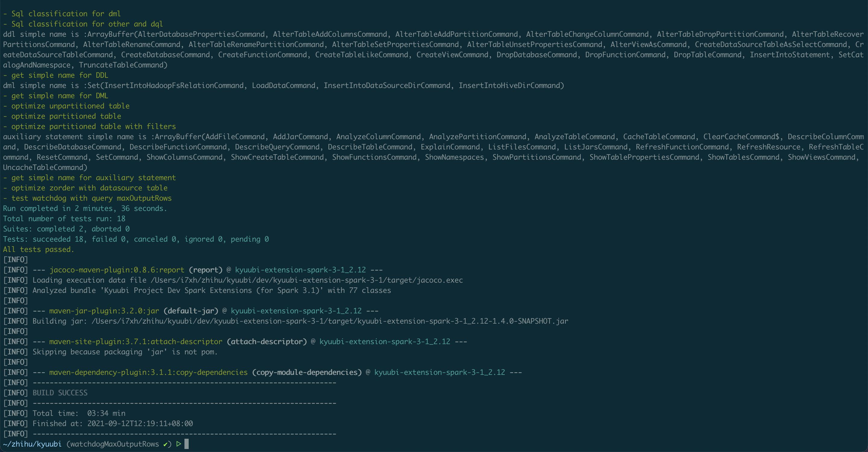Click the 'All tests passed.' line

(x=38, y=249)
